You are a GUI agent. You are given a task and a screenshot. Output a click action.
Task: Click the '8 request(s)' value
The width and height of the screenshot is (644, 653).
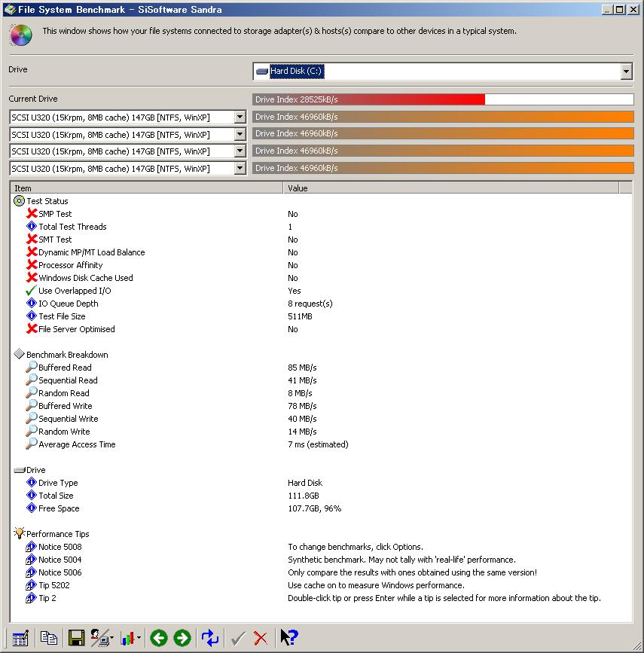tap(310, 304)
